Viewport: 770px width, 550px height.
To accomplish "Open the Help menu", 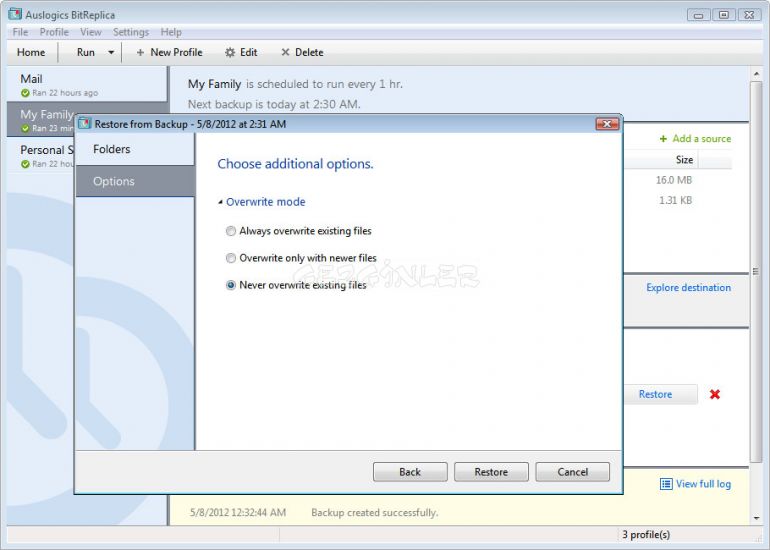I will pyautogui.click(x=171, y=32).
